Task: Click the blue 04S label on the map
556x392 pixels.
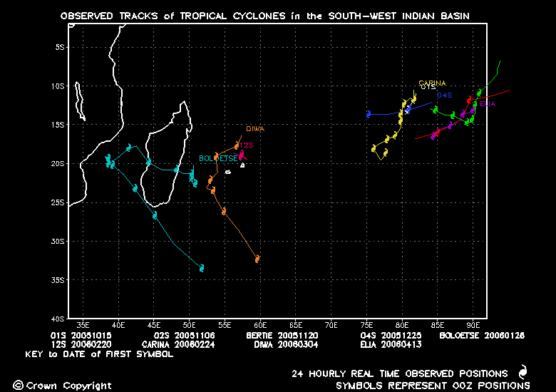Action: (x=445, y=95)
